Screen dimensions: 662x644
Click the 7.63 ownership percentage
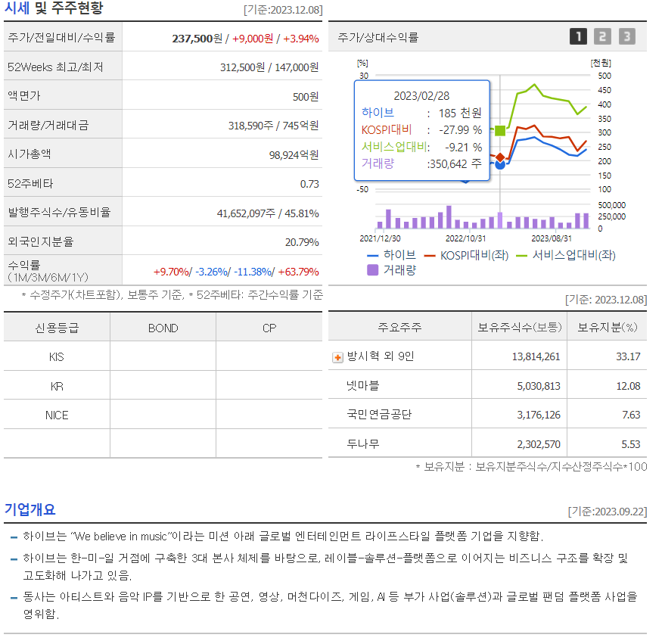(x=631, y=415)
